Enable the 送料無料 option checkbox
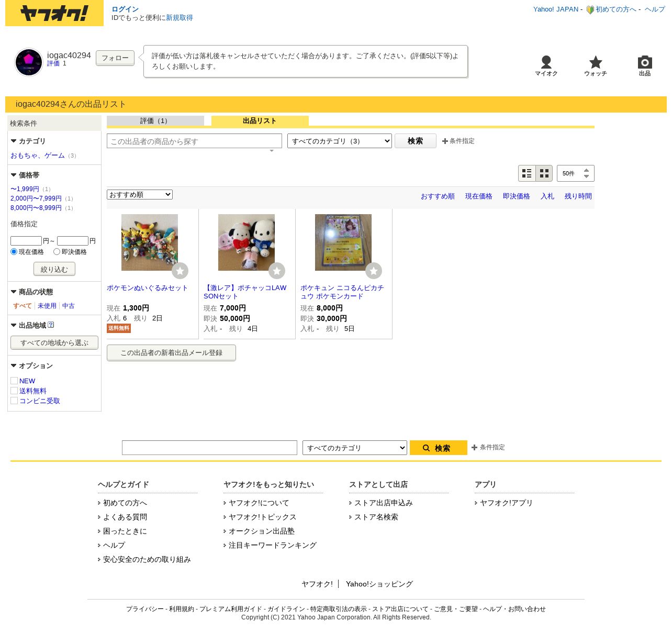Screen dimensions: 672x632 coord(14,391)
